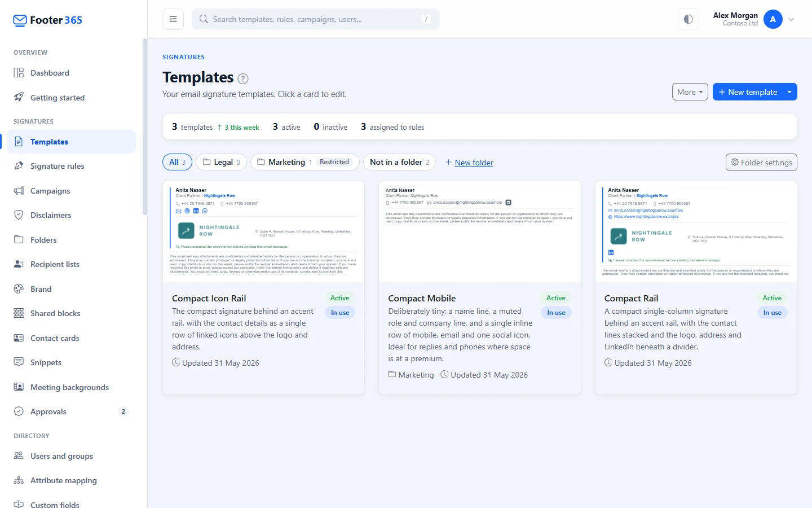Screen dimensions: 812x508
Task: Click Marketing folder label on Compact Mobile card
Action: tap(411, 375)
